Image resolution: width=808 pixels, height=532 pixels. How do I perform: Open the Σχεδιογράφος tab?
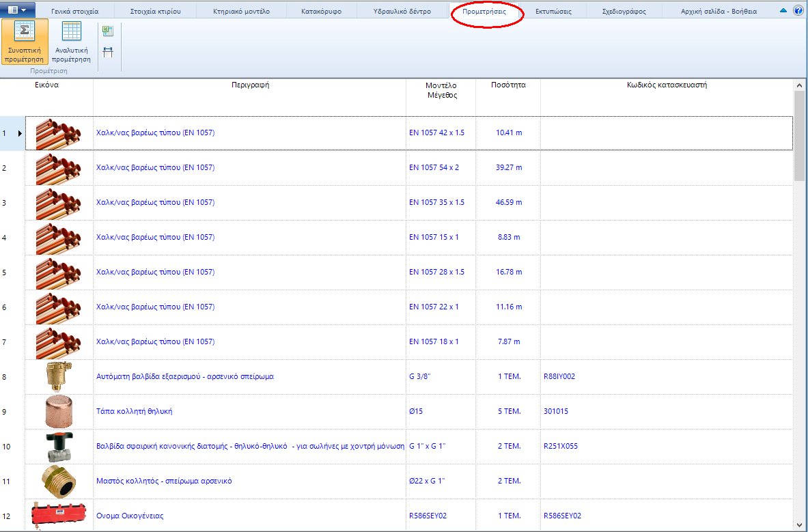[x=624, y=12]
